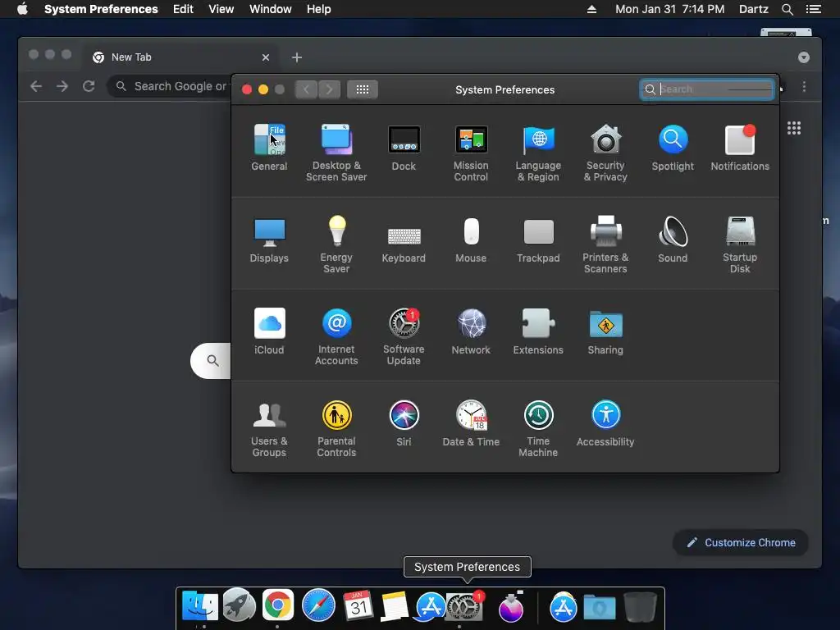Image resolution: width=840 pixels, height=630 pixels.
Task: Open Google apps grid in Chrome
Action: pos(794,128)
